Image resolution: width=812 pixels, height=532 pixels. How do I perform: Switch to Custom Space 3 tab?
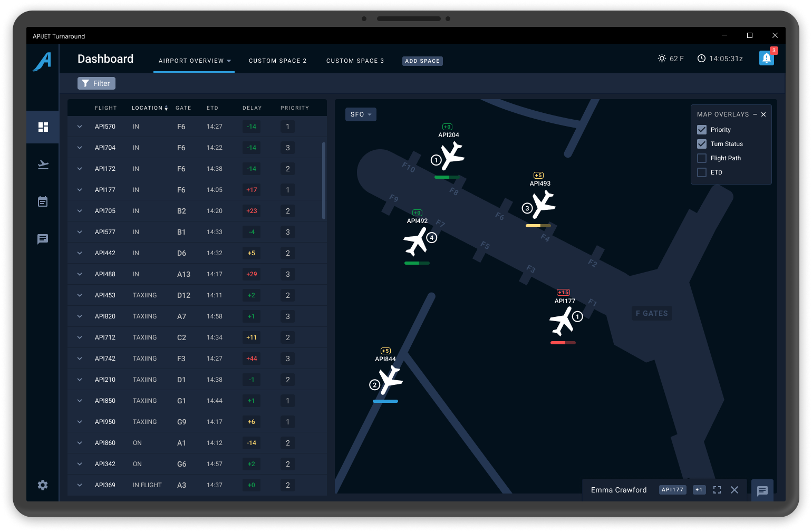355,61
